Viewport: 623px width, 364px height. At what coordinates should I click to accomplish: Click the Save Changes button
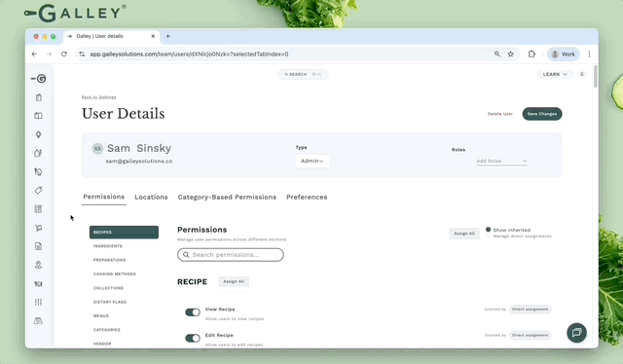(542, 114)
